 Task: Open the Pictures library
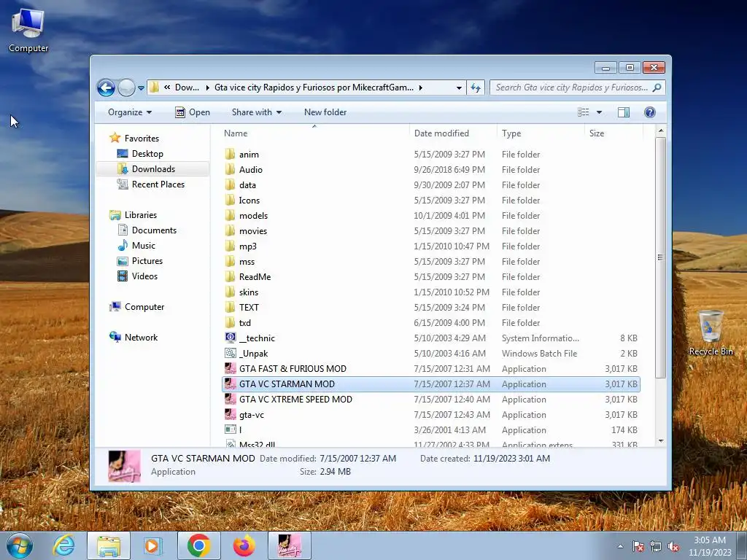coord(147,261)
